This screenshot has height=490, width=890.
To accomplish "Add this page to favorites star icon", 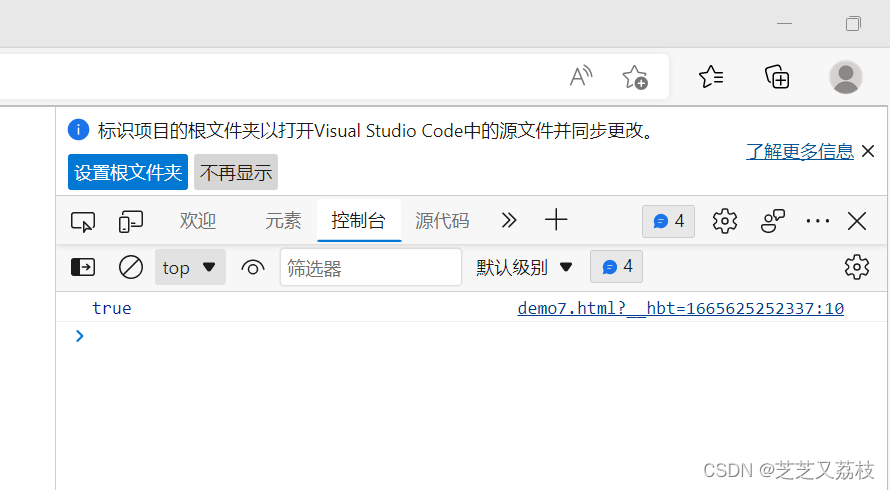I will pos(635,77).
